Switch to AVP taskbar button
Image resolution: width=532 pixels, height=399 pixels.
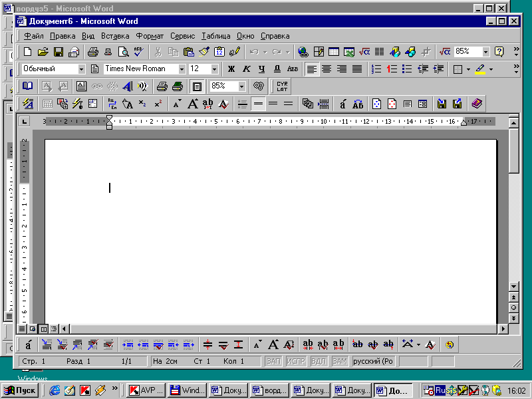pyautogui.click(x=146, y=390)
